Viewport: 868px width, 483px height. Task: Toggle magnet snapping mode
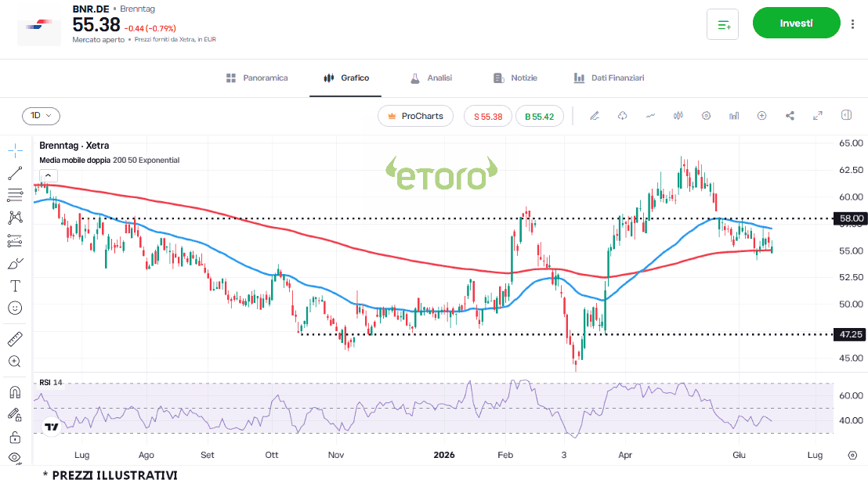[15, 392]
